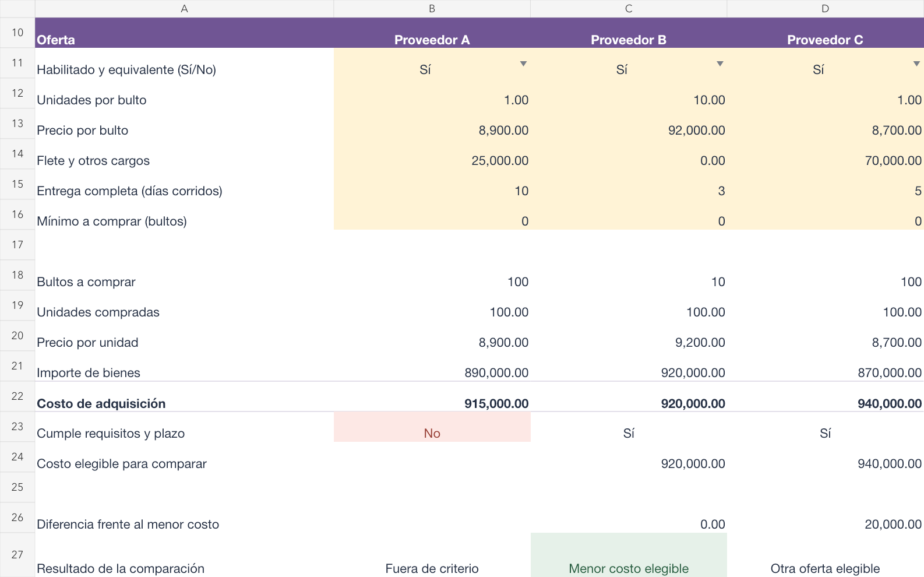This screenshot has height=577, width=924.
Task: Select row 22 header
Action: (17, 396)
